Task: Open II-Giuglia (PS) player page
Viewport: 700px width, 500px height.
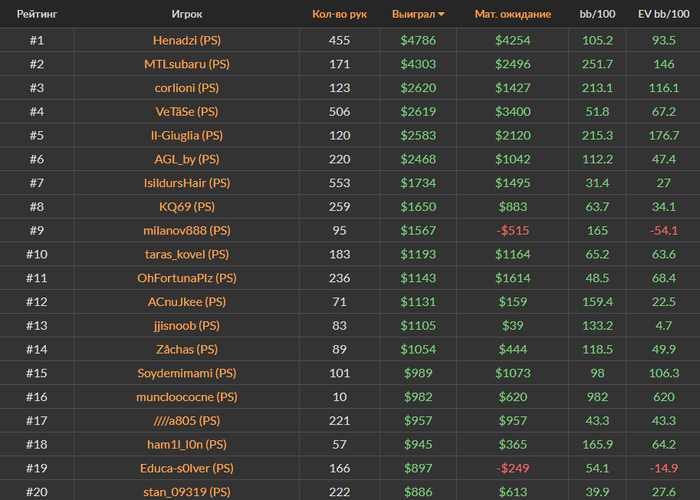Action: pyautogui.click(x=187, y=135)
